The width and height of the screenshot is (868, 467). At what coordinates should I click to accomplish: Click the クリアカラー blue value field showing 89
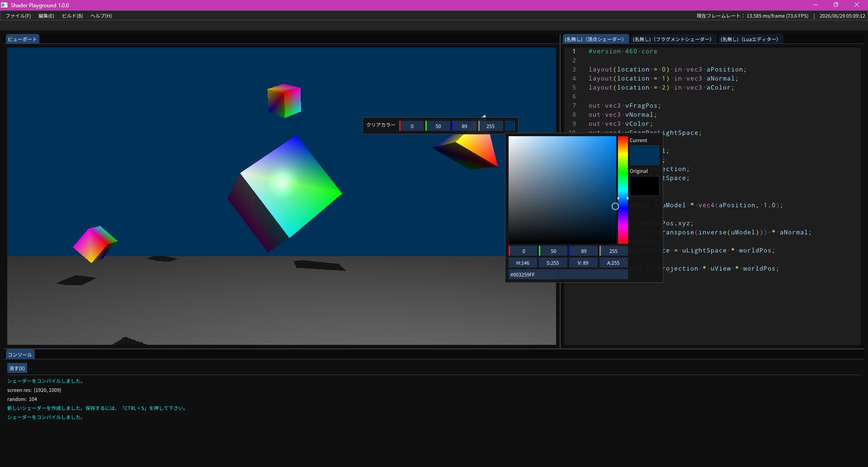tap(464, 126)
